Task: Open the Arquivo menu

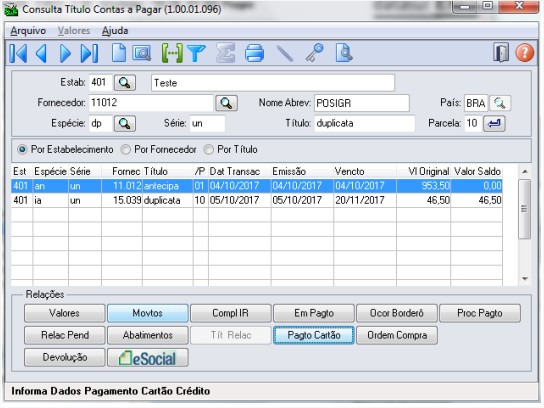Action: coord(28,31)
